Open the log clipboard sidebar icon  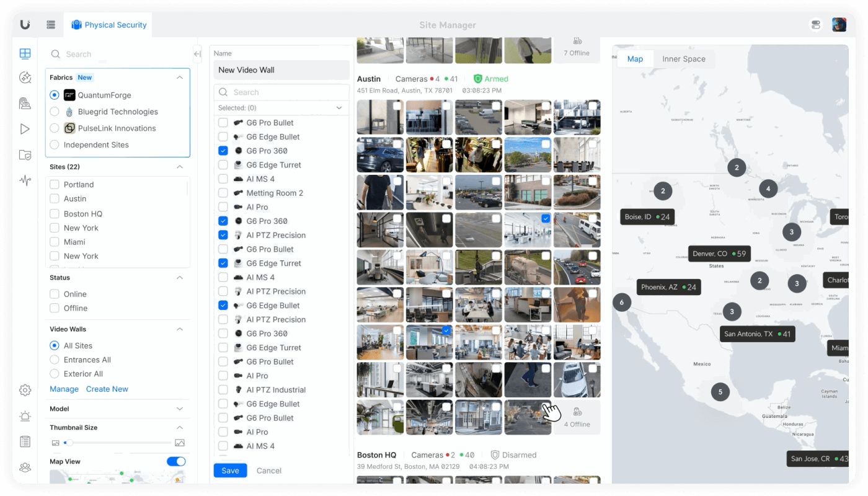point(25,441)
